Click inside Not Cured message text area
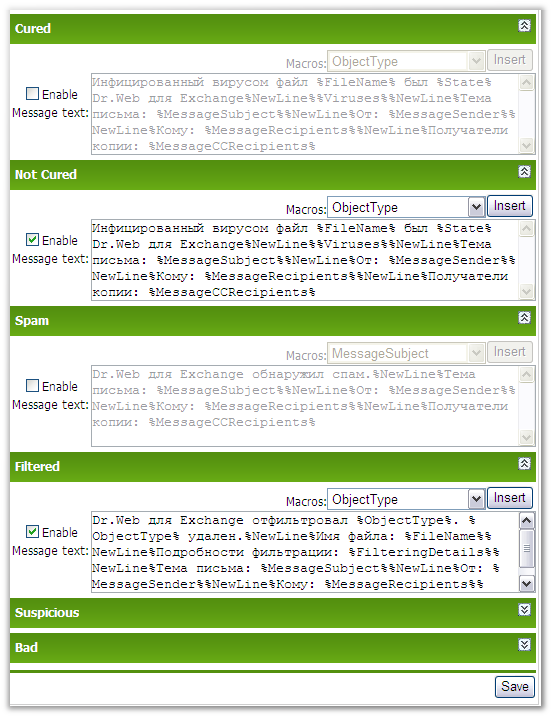The width and height of the screenshot is (551, 716). [x=304, y=260]
